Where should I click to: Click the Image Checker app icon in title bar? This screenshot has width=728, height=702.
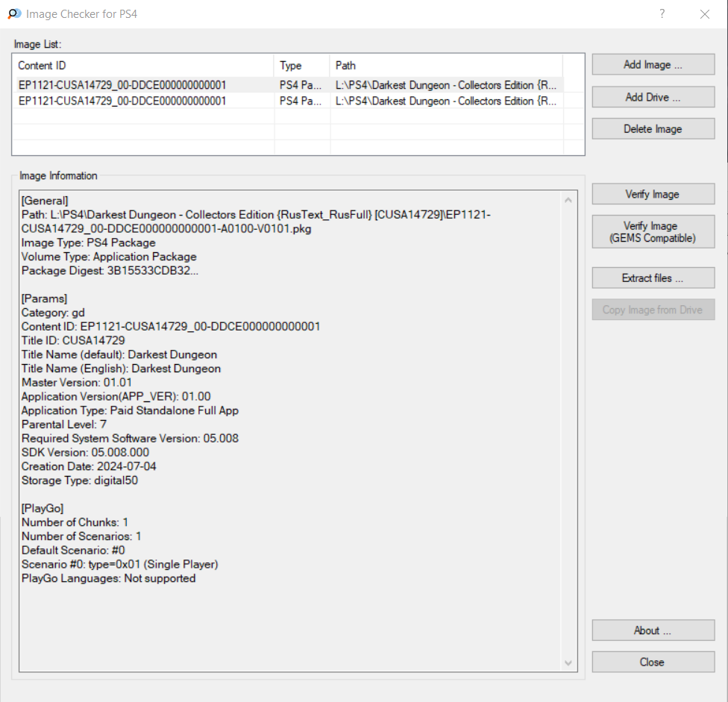coord(14,14)
